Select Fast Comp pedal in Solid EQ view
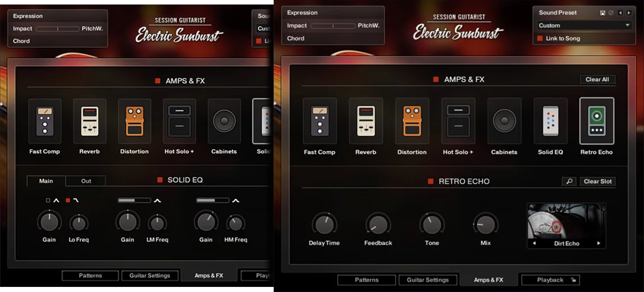Image resolution: width=644 pixels, height=292 pixels. tap(45, 122)
